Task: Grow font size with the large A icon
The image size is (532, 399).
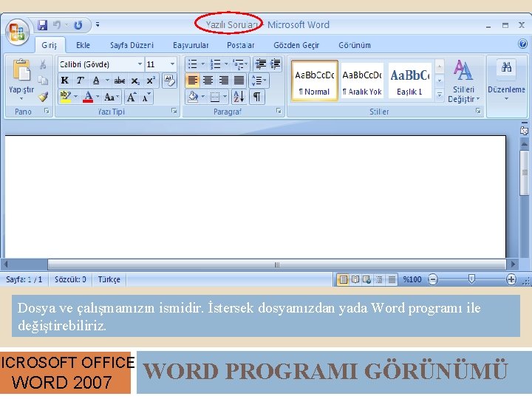Action: pos(132,98)
